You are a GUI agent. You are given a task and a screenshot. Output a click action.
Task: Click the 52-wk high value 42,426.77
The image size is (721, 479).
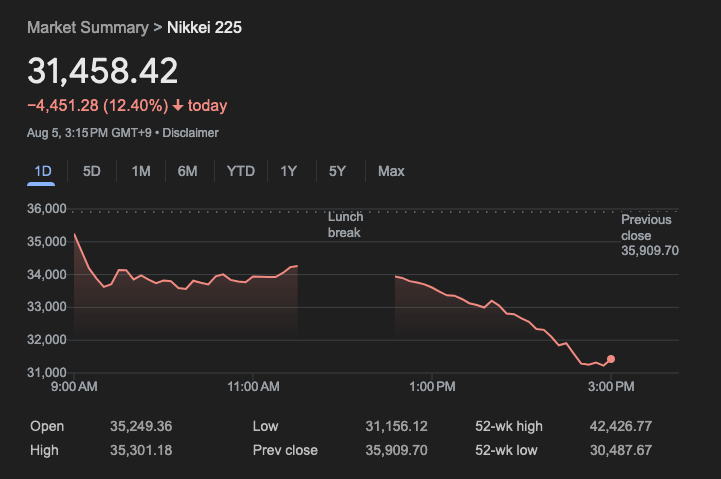coord(620,426)
